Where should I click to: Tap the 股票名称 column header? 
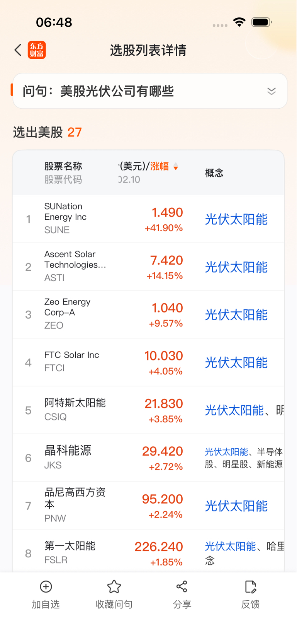[x=63, y=166]
